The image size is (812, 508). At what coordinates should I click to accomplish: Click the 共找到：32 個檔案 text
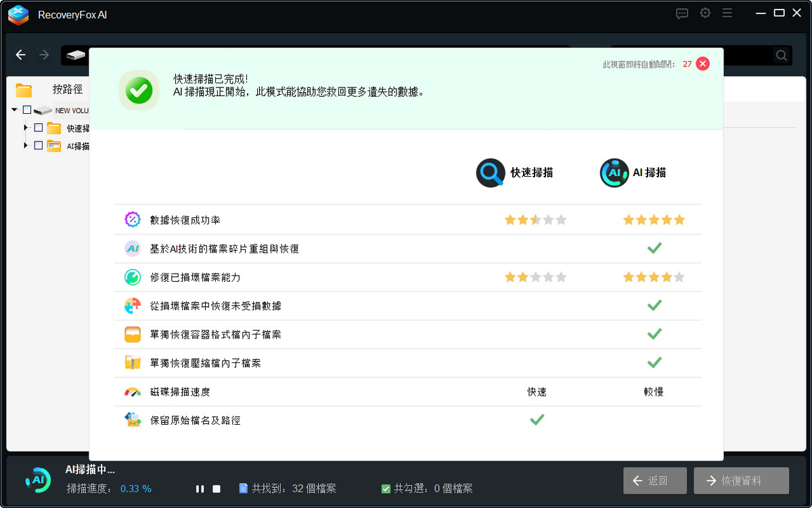coord(294,488)
